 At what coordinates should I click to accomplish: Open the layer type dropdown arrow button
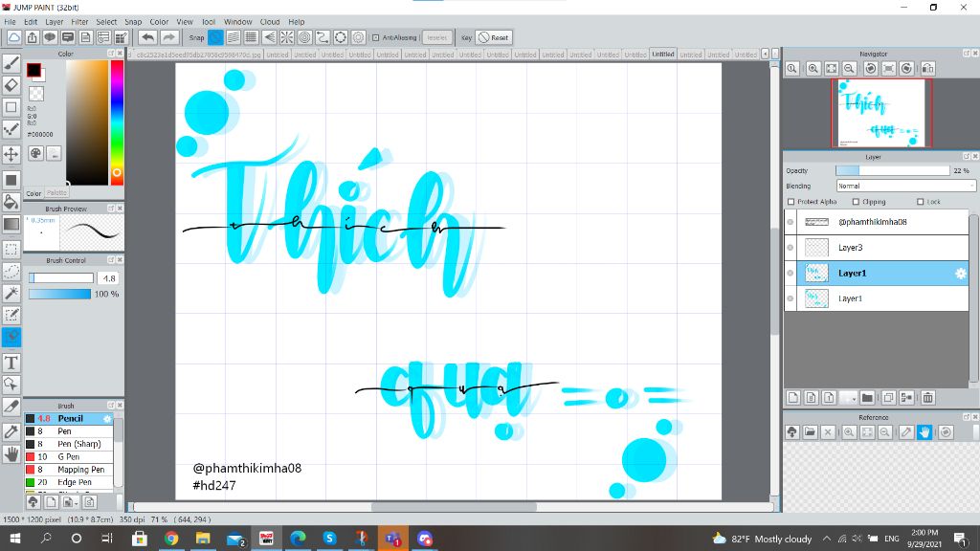[848, 397]
